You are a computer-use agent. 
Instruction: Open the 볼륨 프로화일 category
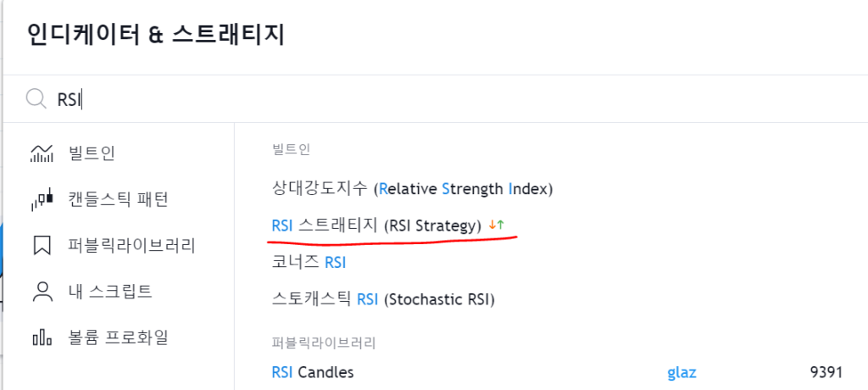point(118,337)
